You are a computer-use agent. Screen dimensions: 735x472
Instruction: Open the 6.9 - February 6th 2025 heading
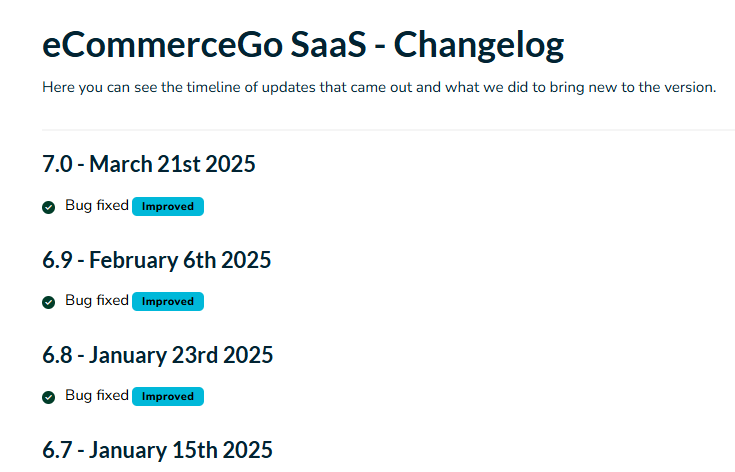click(x=157, y=260)
